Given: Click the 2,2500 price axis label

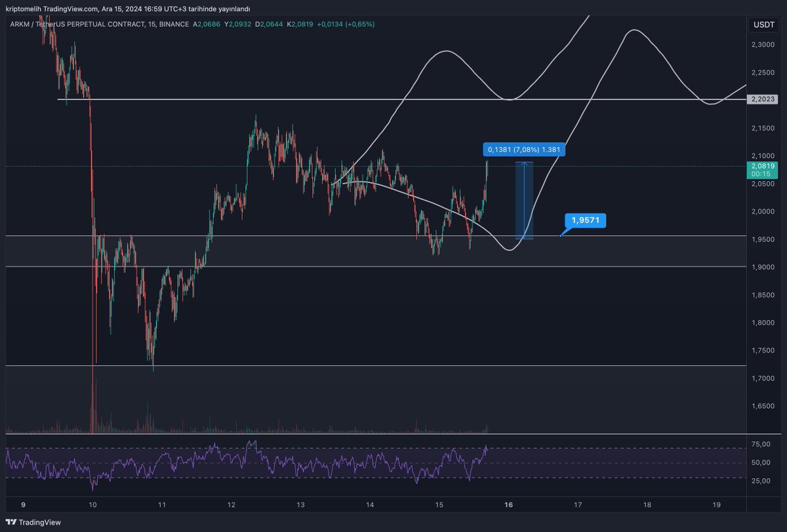Looking at the screenshot, I should click(x=763, y=72).
